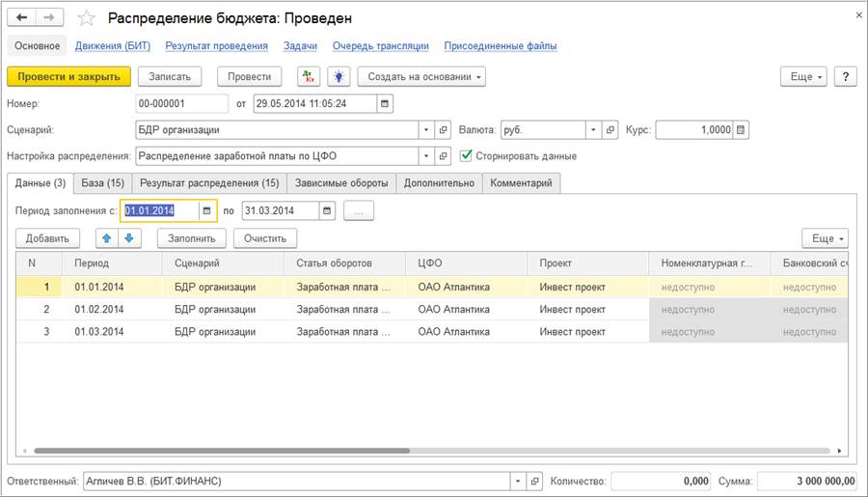The height and width of the screenshot is (497, 868).
Task: Move row up with blue arrow
Action: [107, 237]
